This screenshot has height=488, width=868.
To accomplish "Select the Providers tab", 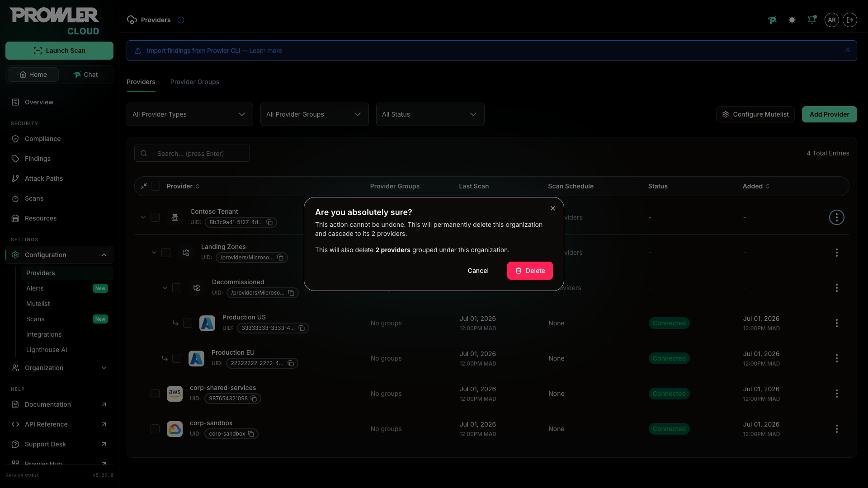I will pyautogui.click(x=141, y=82).
